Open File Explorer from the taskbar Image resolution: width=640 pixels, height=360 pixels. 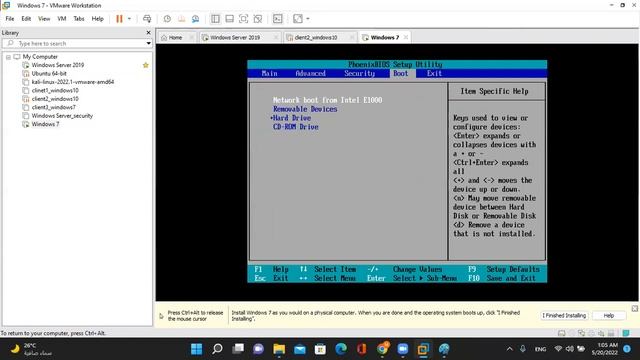coord(279,349)
